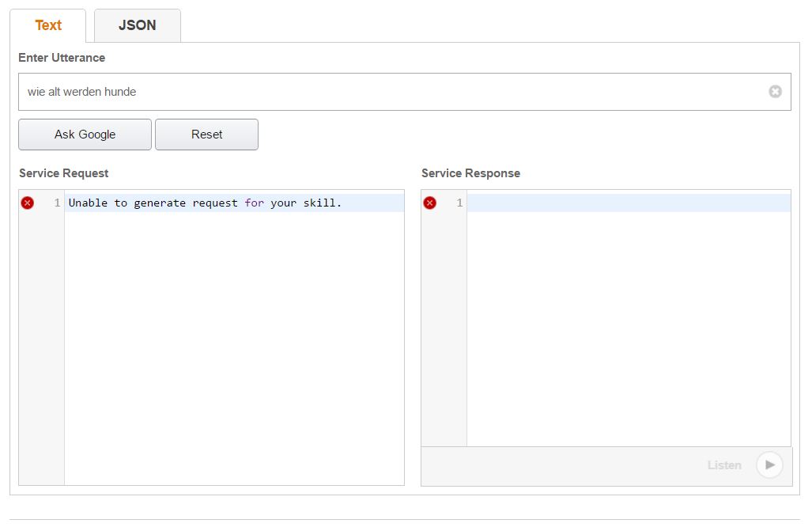This screenshot has width=812, height=527.
Task: Switch to the JSON tab
Action: 137,25
